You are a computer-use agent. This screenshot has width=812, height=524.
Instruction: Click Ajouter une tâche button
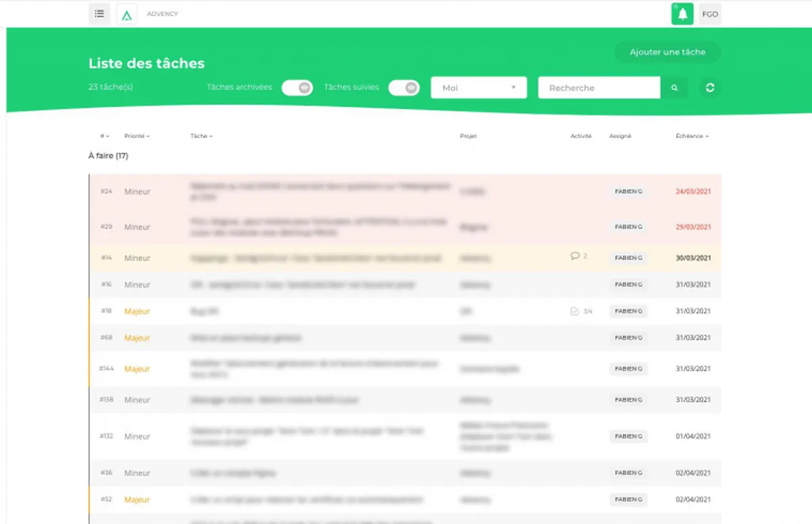click(667, 52)
